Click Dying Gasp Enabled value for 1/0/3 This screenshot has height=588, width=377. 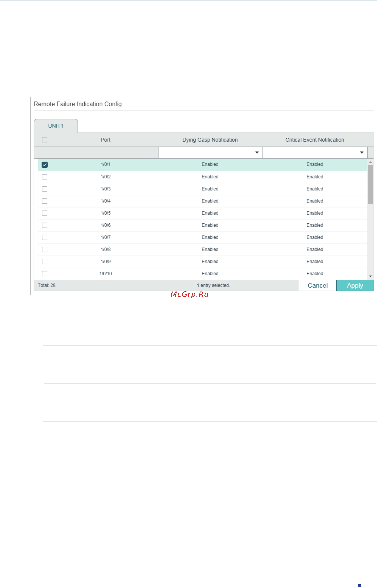pos(210,189)
